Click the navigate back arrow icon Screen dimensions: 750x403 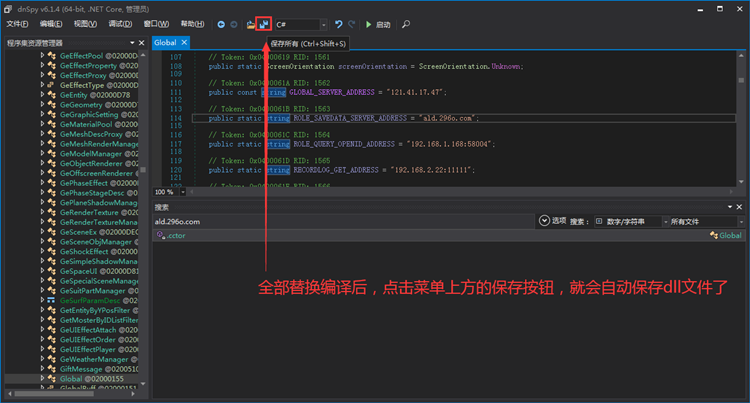click(220, 23)
